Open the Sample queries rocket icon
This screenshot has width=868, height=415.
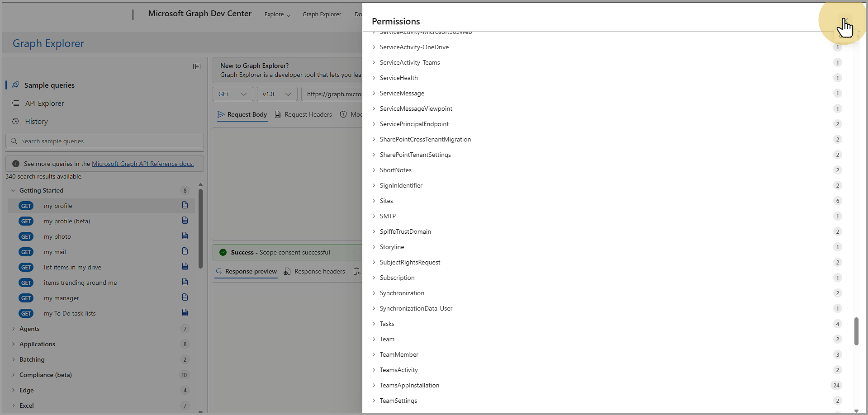16,85
